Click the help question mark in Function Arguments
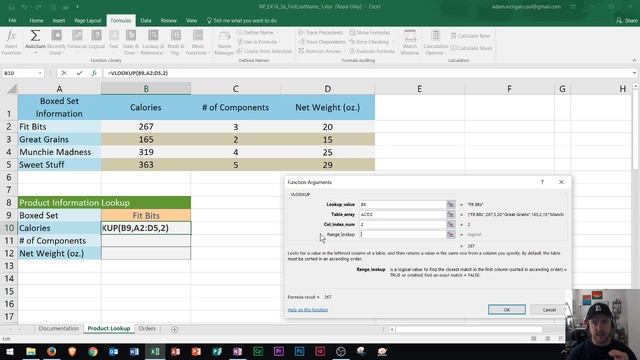The width and height of the screenshot is (640, 360). [542, 182]
